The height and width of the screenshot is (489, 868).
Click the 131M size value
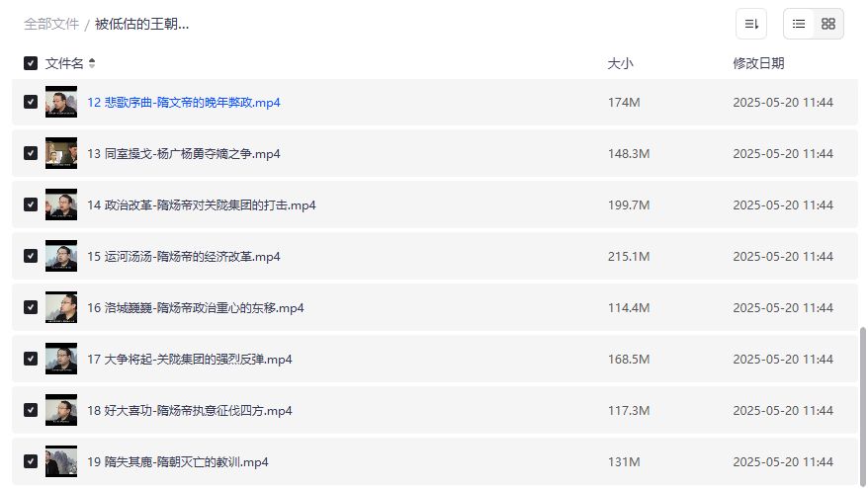[624, 462]
